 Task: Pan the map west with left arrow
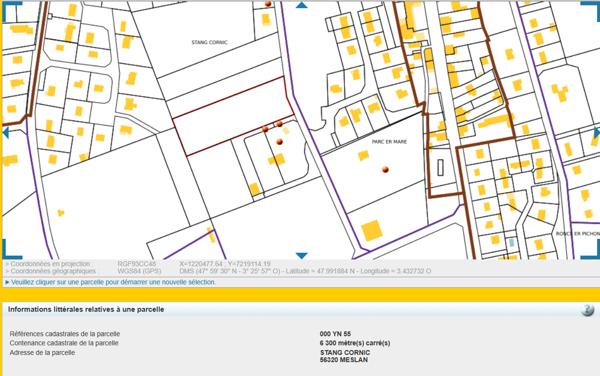[x=5, y=133]
